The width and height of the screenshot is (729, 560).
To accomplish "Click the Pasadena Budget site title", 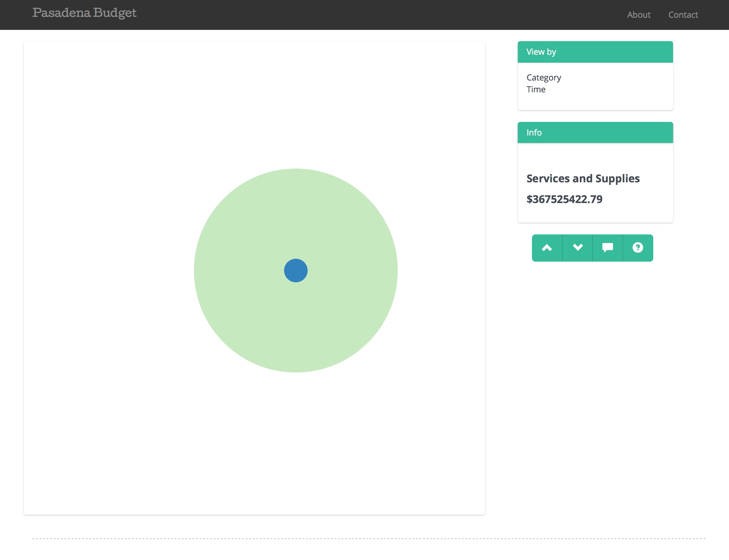I will pyautogui.click(x=84, y=13).
